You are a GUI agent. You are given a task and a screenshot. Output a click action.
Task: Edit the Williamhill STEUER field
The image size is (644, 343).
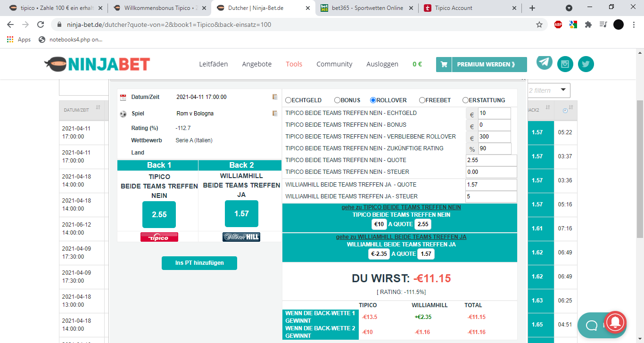[491, 196]
